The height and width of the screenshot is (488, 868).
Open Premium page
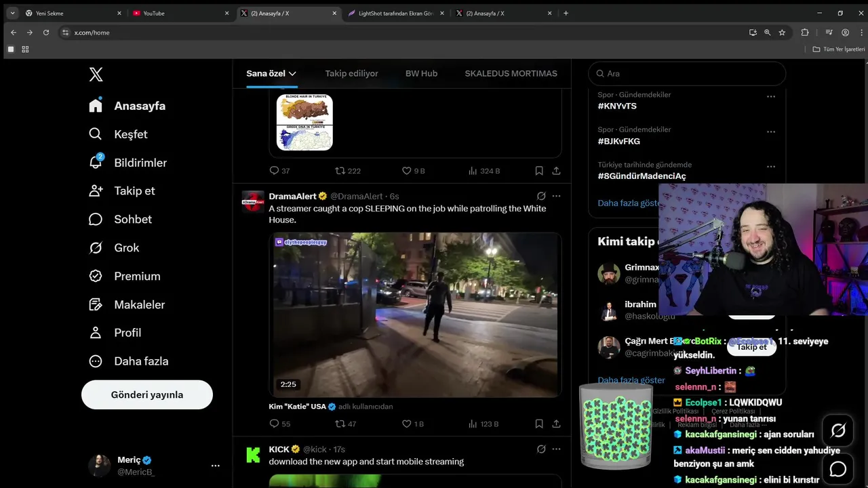click(x=125, y=276)
